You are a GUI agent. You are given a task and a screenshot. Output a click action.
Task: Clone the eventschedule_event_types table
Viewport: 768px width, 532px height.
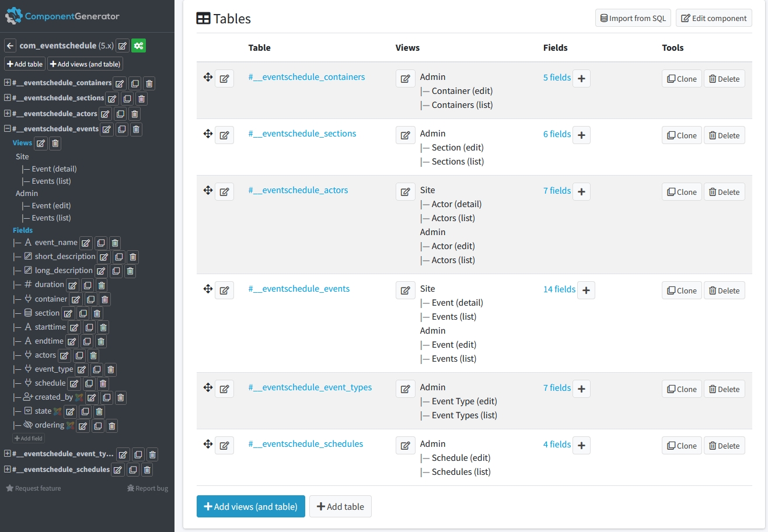coord(681,389)
